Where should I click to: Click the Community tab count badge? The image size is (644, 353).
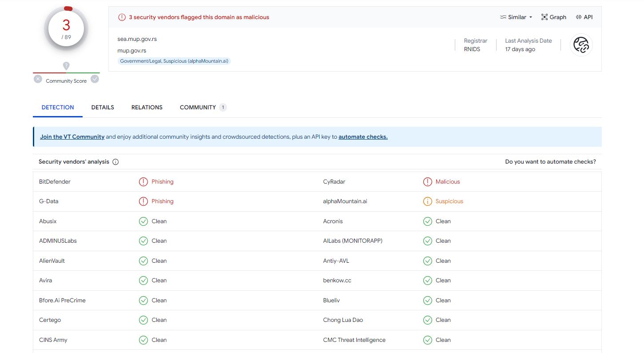pyautogui.click(x=223, y=108)
